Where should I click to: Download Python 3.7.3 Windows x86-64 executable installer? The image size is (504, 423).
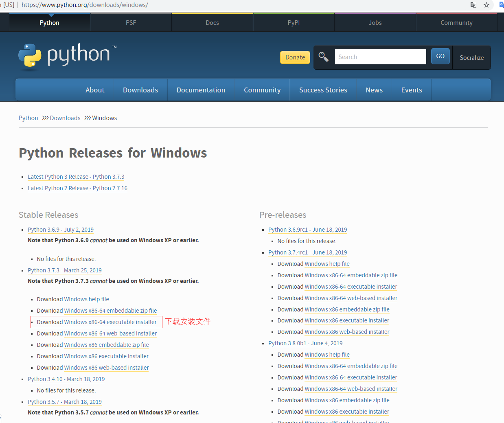click(x=110, y=322)
